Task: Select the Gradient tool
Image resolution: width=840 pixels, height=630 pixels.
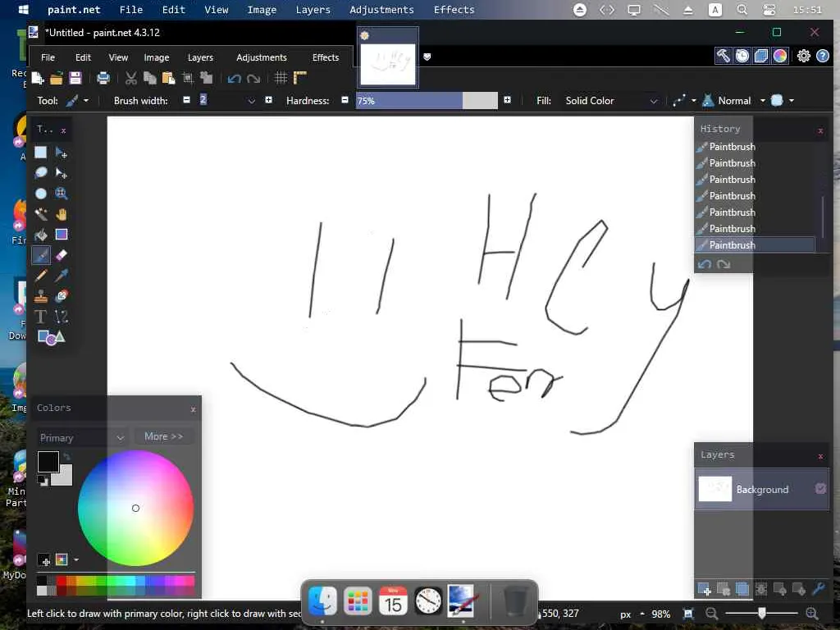Action: click(61, 235)
